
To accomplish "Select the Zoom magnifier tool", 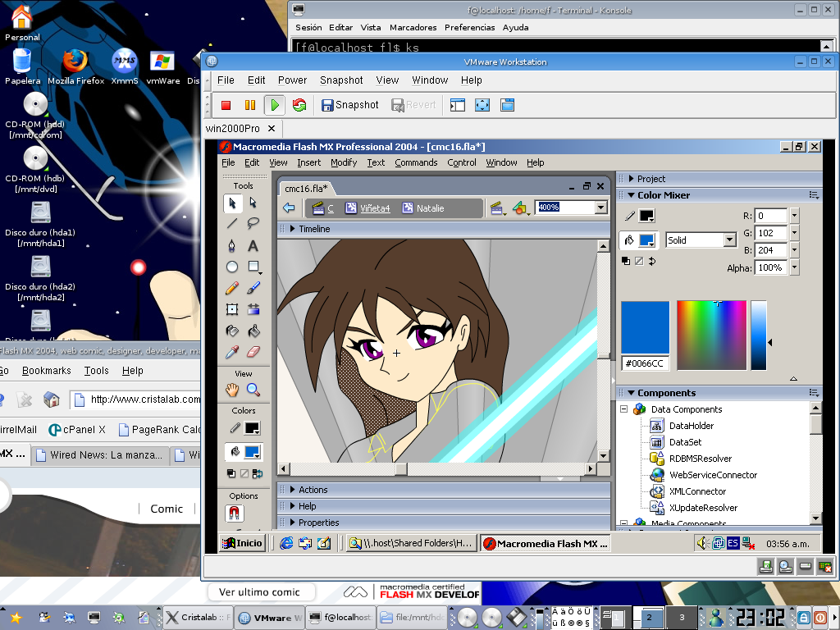I will pos(253,390).
